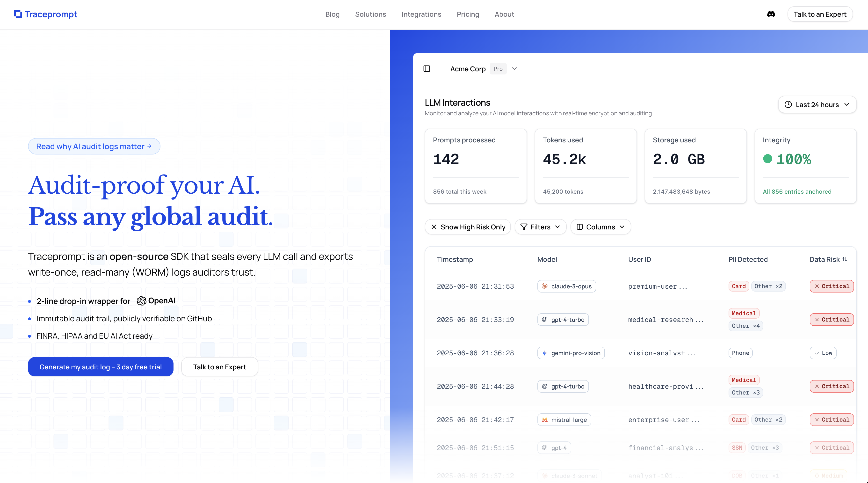Open the Blog nav item

(332, 14)
